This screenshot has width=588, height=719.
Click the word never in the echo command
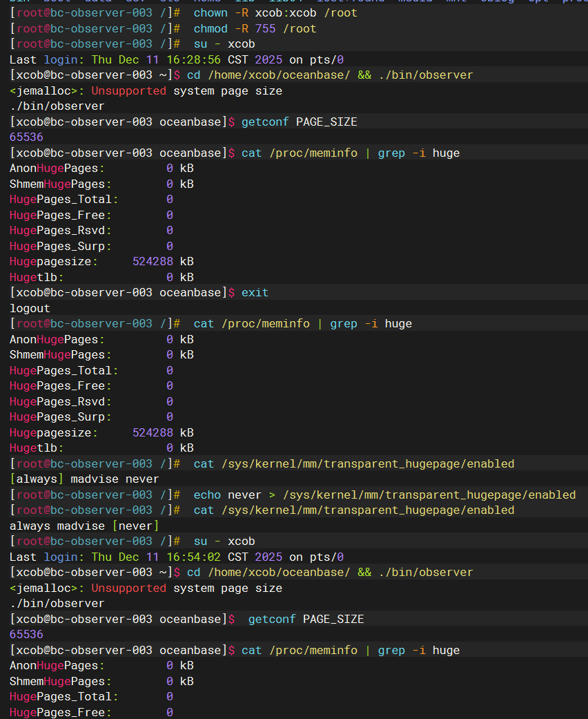(x=244, y=495)
